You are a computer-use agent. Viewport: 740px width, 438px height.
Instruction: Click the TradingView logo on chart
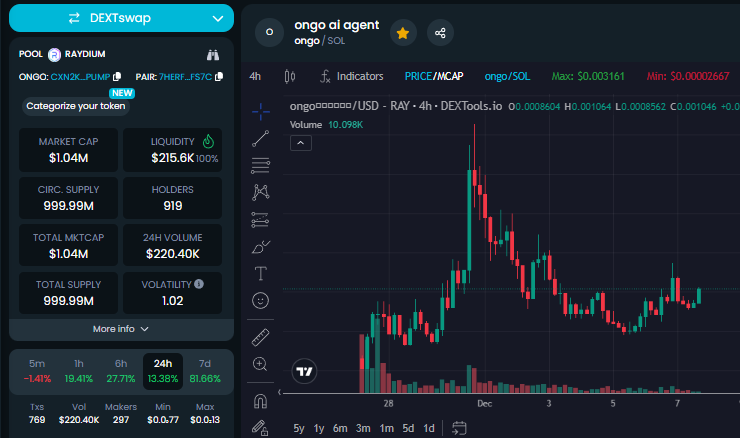[304, 371]
